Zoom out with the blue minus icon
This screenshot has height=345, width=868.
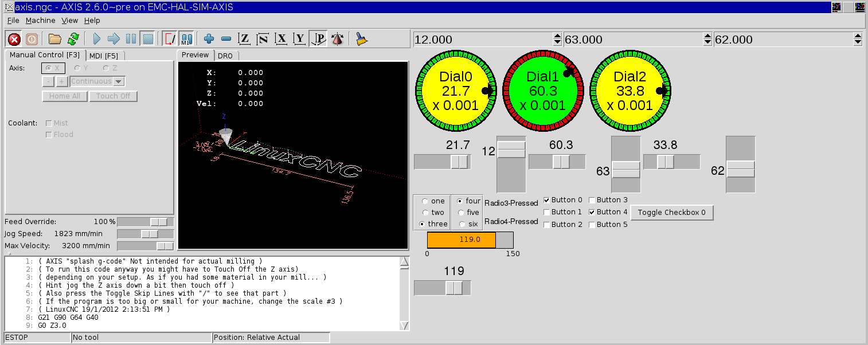pos(226,39)
